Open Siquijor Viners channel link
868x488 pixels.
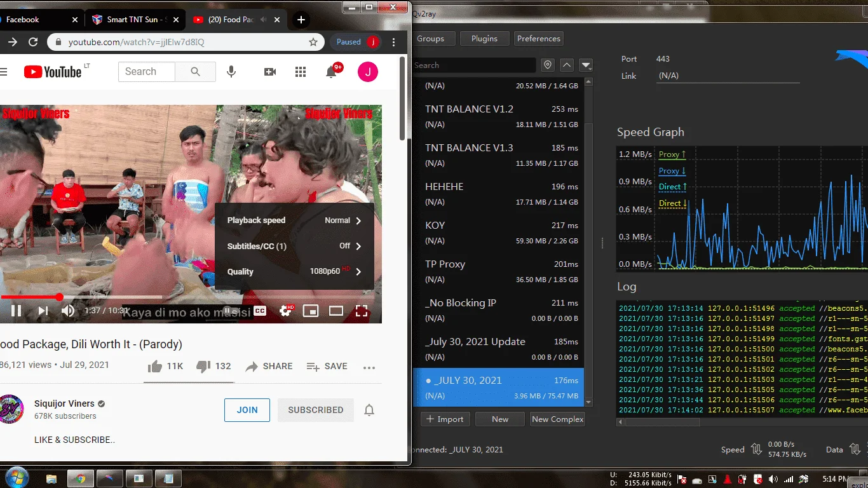coord(64,403)
